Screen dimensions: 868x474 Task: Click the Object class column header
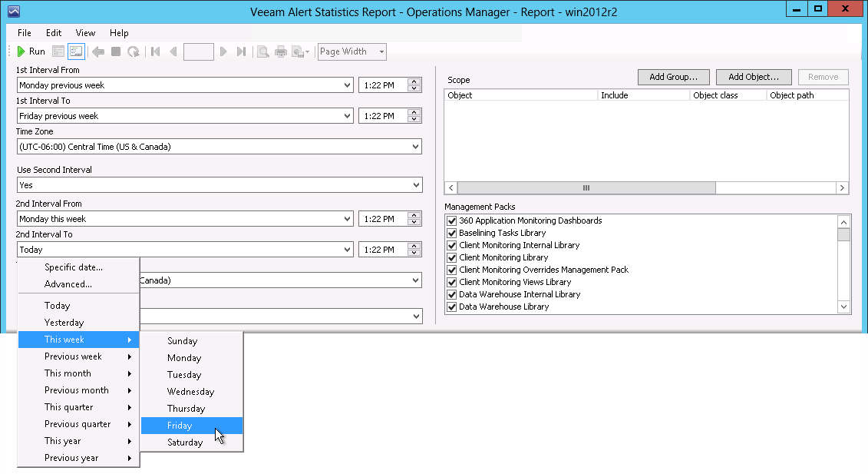pos(728,95)
